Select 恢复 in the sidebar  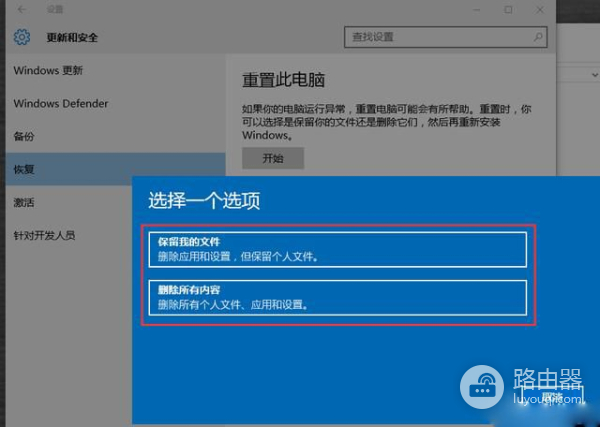[x=116, y=169]
